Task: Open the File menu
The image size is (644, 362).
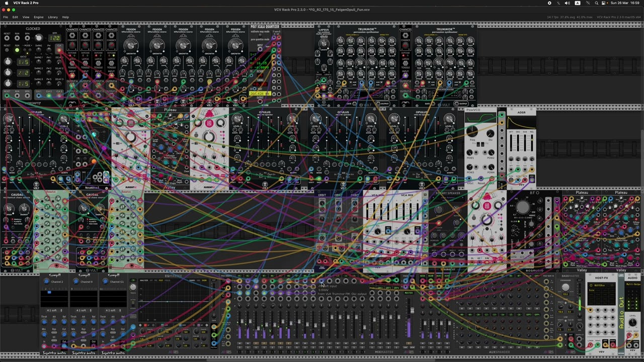Action: point(6,17)
